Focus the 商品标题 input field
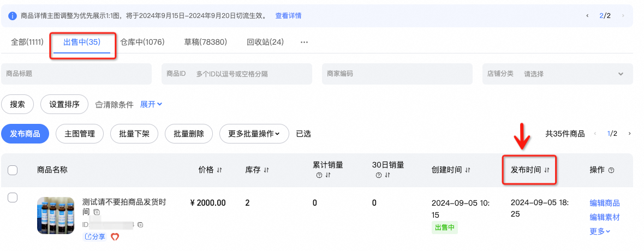The image size is (644, 251). click(76, 74)
